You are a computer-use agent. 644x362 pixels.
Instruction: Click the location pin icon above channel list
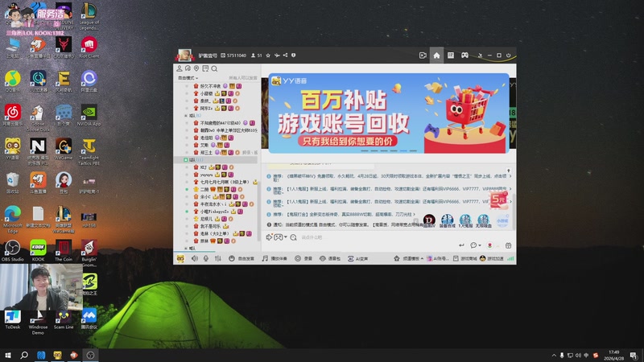click(196, 68)
